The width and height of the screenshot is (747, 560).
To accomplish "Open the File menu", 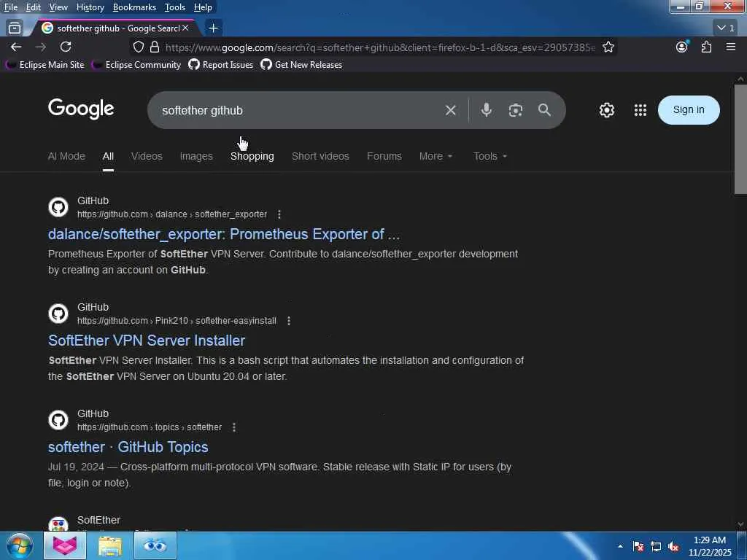I will pos(11,7).
